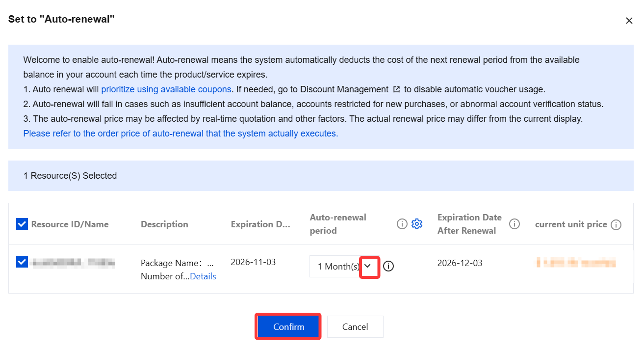
Task: Click the order price of auto-renewal notice text
Action: click(180, 134)
